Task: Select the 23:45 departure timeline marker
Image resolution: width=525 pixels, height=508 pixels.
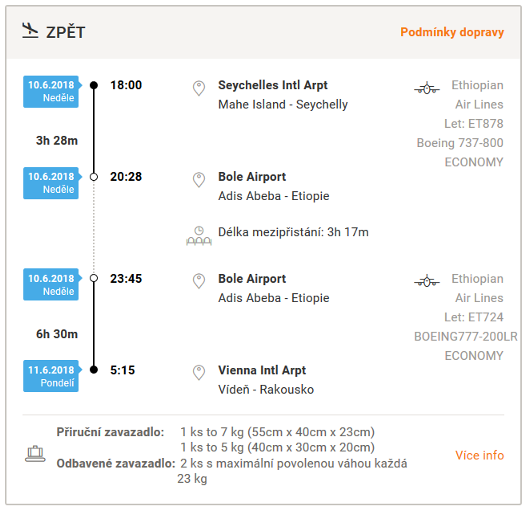Action: coord(94,278)
